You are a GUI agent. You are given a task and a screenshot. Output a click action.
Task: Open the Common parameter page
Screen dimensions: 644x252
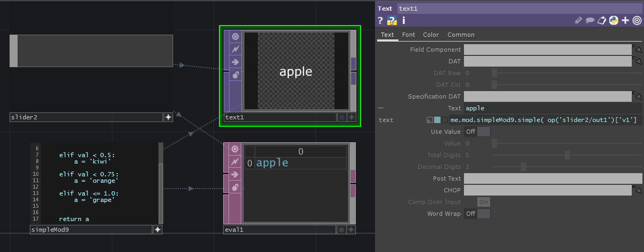[461, 35]
